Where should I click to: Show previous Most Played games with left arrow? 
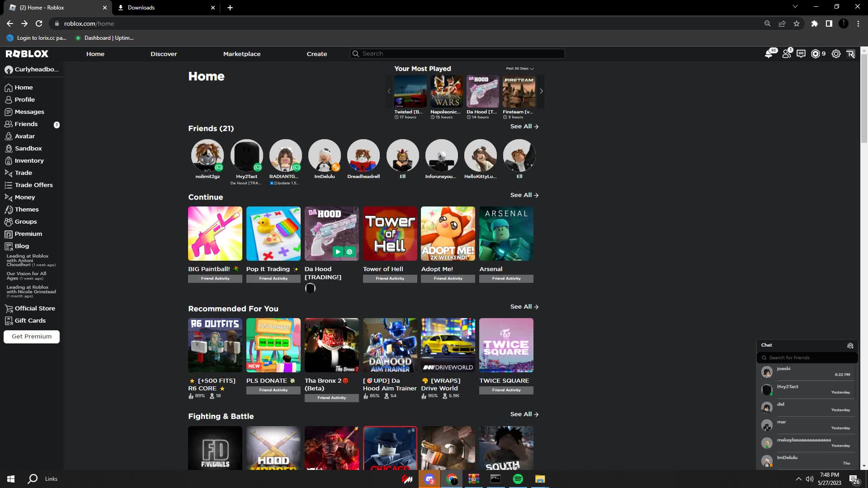[389, 91]
